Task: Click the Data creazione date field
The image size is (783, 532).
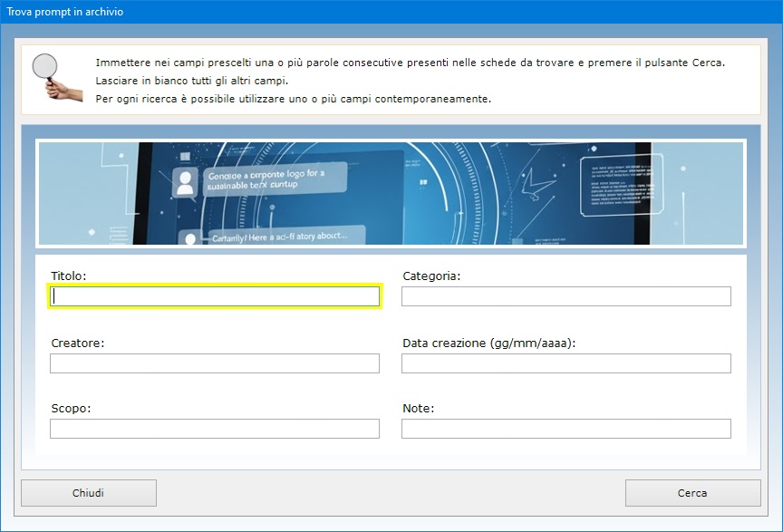Action: (x=565, y=363)
